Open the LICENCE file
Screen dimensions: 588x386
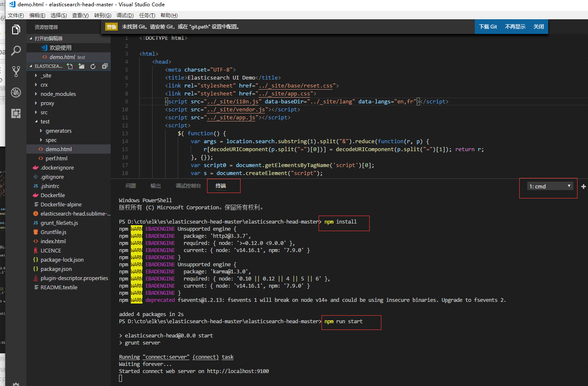(51, 250)
